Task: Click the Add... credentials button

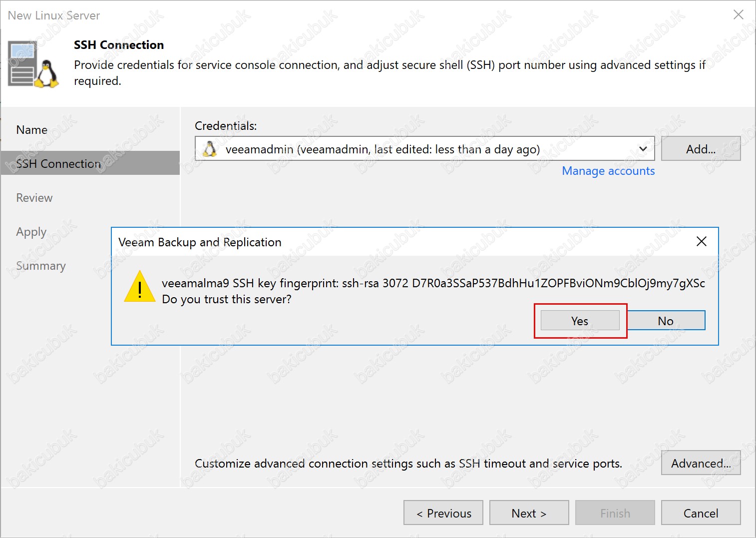Action: point(701,149)
